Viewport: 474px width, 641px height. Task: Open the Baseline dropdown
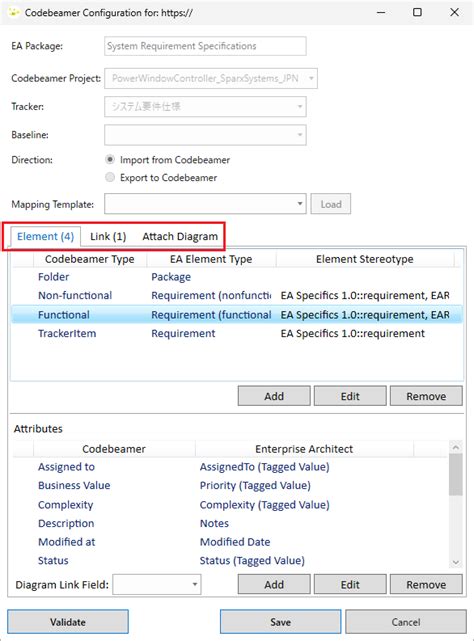click(x=205, y=134)
